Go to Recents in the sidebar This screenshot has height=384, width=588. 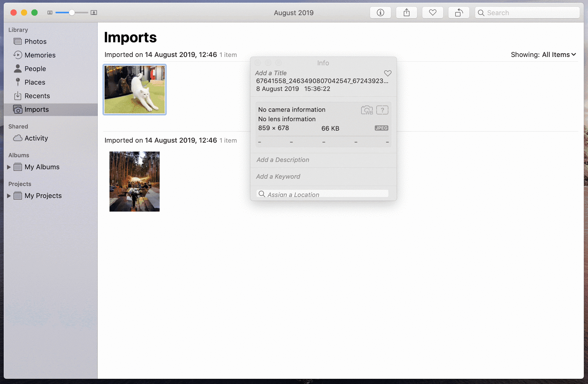[x=37, y=96]
